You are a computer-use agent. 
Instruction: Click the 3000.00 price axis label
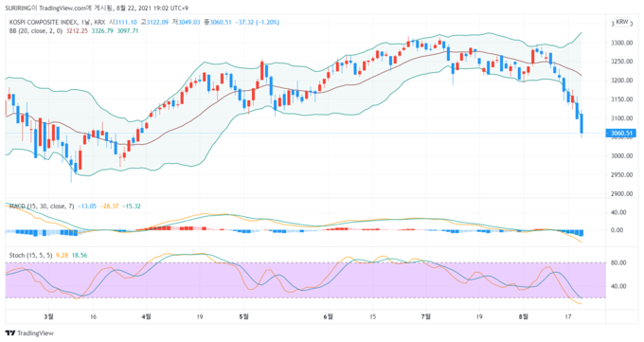click(622, 156)
